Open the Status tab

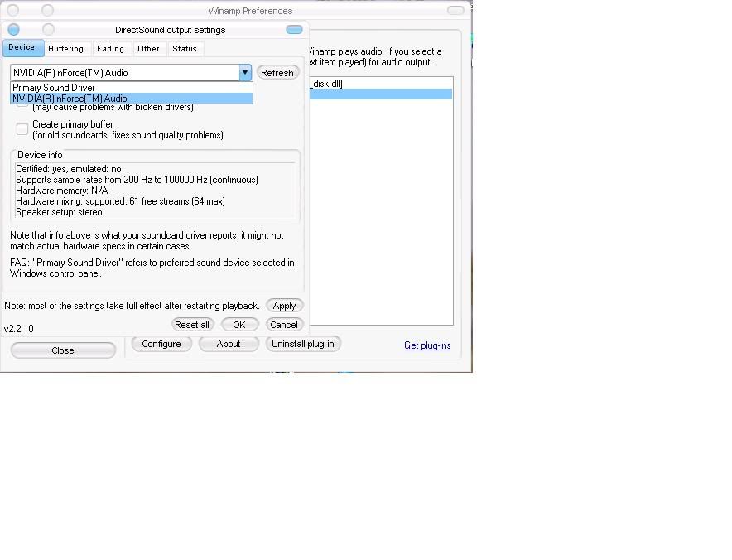185,49
